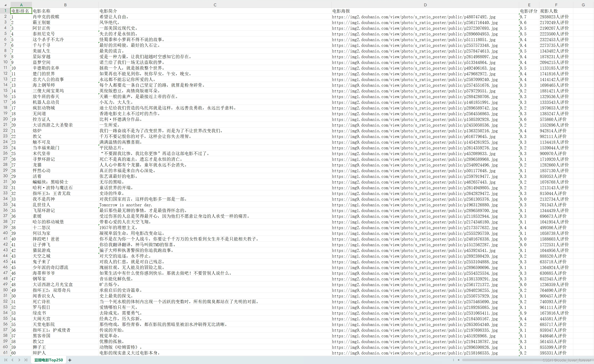Viewport: 594px width, 364px height.
Task: Select column F header
Action: [x=556, y=5]
